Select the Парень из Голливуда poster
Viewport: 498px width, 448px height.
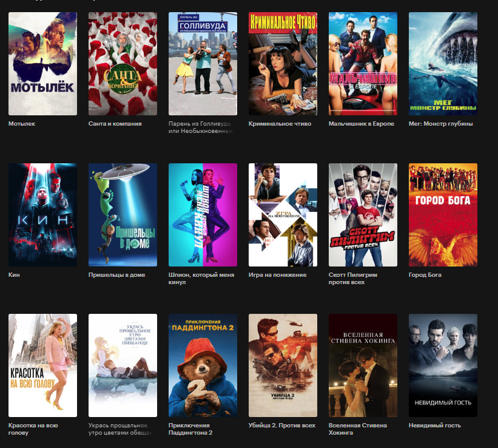pos(203,64)
